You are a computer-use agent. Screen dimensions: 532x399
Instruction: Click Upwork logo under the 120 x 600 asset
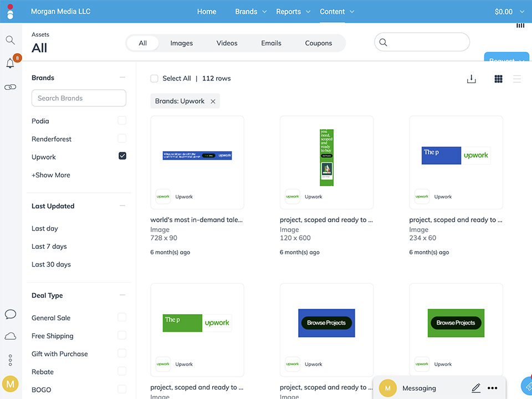[x=293, y=196]
